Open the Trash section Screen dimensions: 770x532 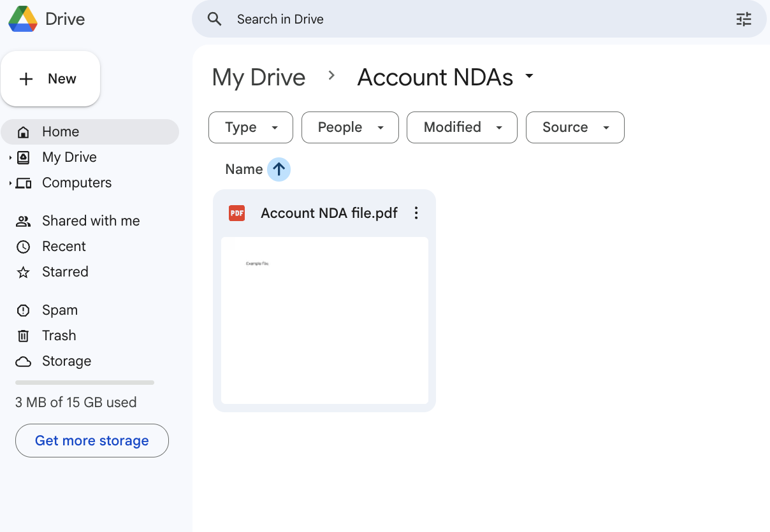click(x=59, y=336)
